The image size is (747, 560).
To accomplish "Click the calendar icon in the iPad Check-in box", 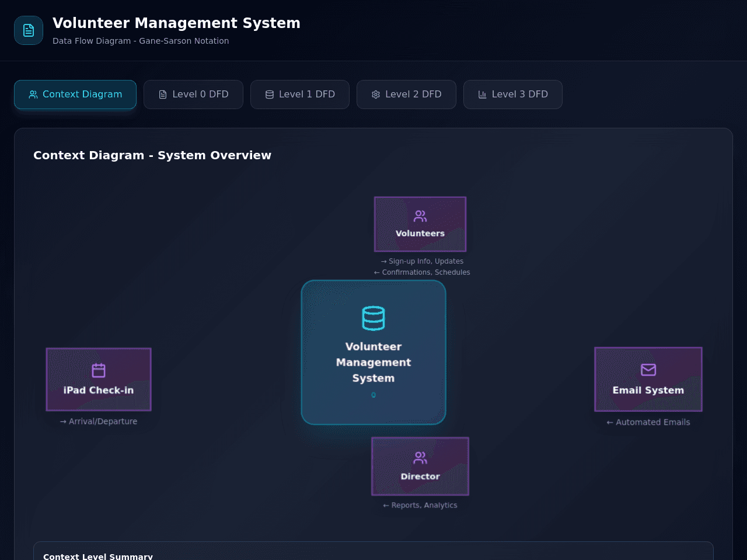I will click(x=99, y=370).
